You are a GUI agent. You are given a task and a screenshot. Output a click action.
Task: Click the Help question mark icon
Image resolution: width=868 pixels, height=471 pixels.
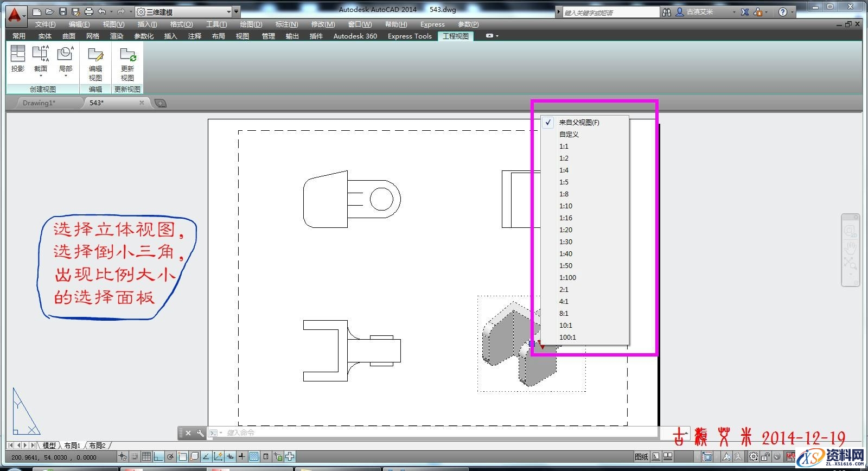[x=782, y=12]
